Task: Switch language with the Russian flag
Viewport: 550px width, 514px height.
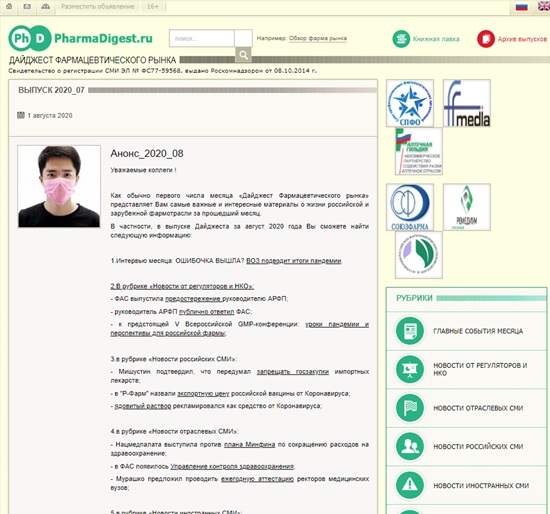Action: (522, 7)
